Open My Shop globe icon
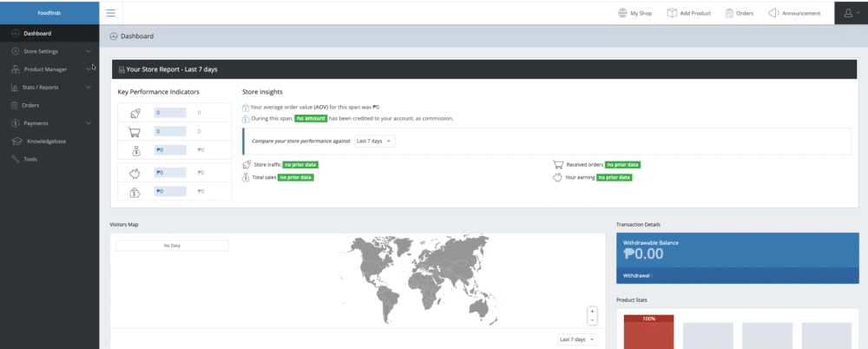This screenshot has width=868, height=349. (x=622, y=13)
